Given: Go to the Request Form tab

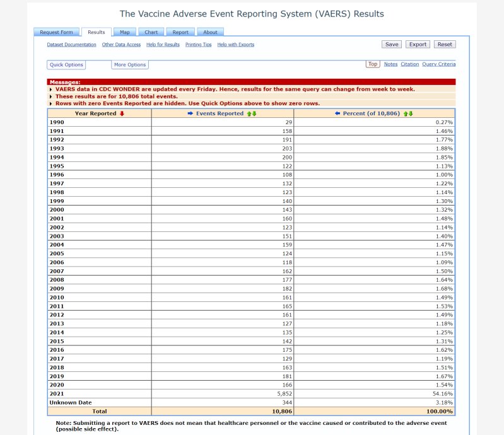Looking at the screenshot, I should (56, 32).
